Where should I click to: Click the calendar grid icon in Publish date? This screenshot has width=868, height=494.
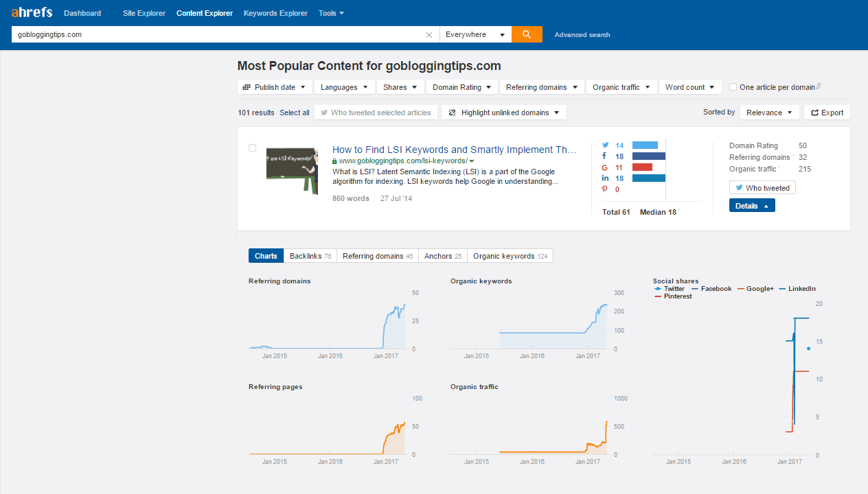pos(247,87)
